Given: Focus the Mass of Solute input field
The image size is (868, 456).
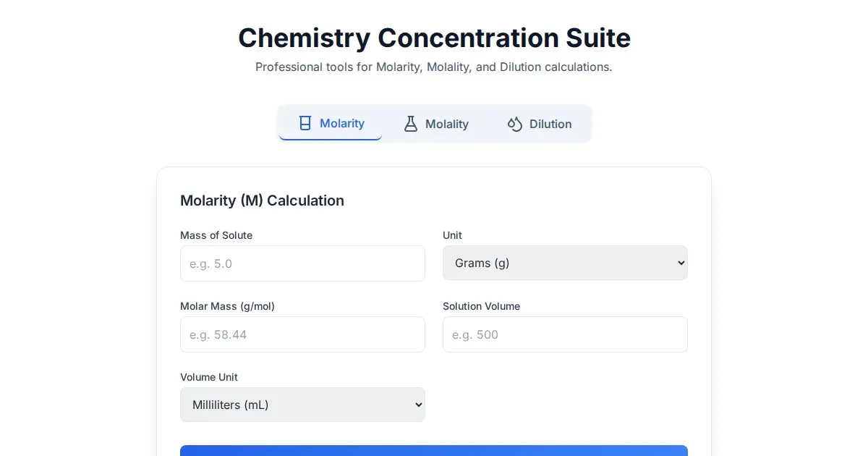Looking at the screenshot, I should (302, 263).
